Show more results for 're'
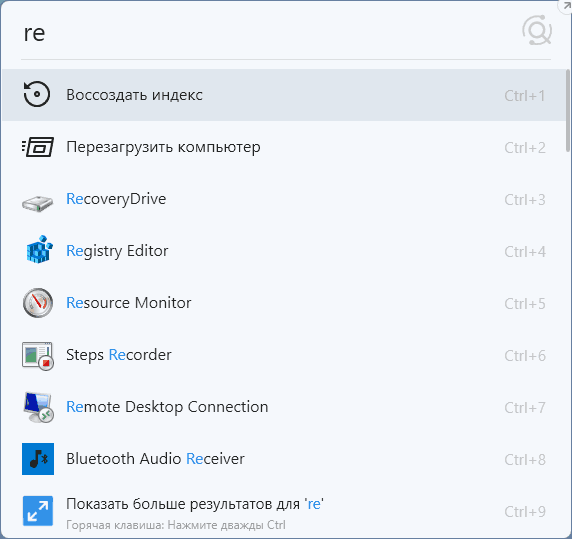The image size is (572, 539). [284, 511]
